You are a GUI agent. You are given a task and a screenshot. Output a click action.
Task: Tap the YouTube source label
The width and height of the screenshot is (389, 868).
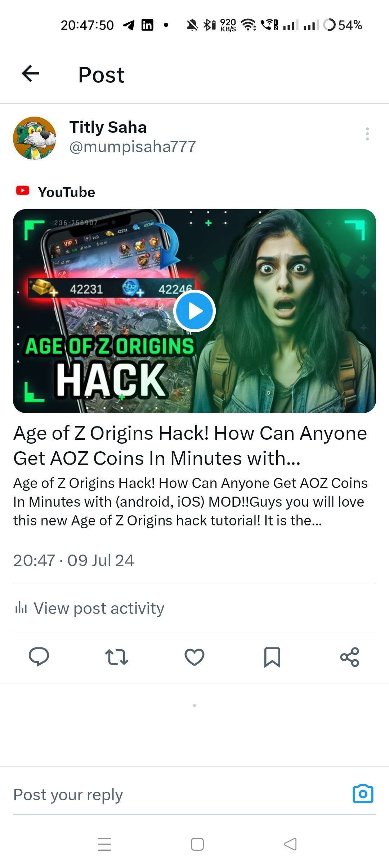pos(67,192)
